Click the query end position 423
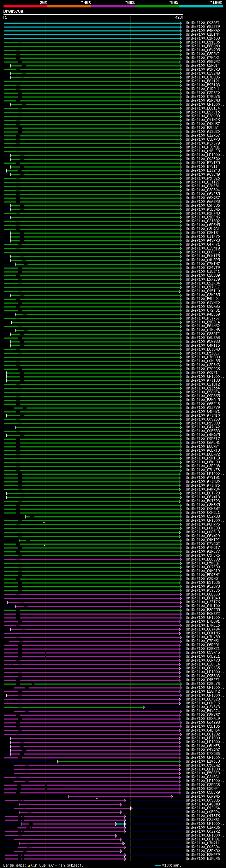Viewport: 226px width, 868px height. point(178,17)
